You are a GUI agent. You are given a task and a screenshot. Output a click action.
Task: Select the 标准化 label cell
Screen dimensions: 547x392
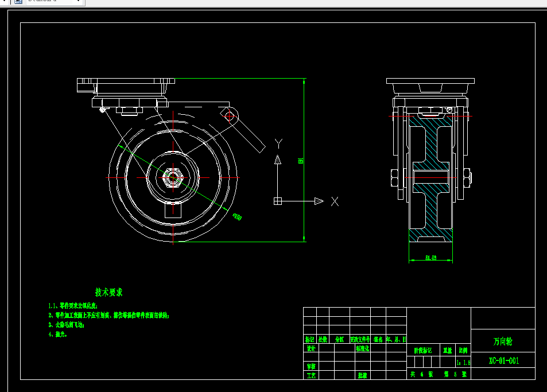click(363, 348)
